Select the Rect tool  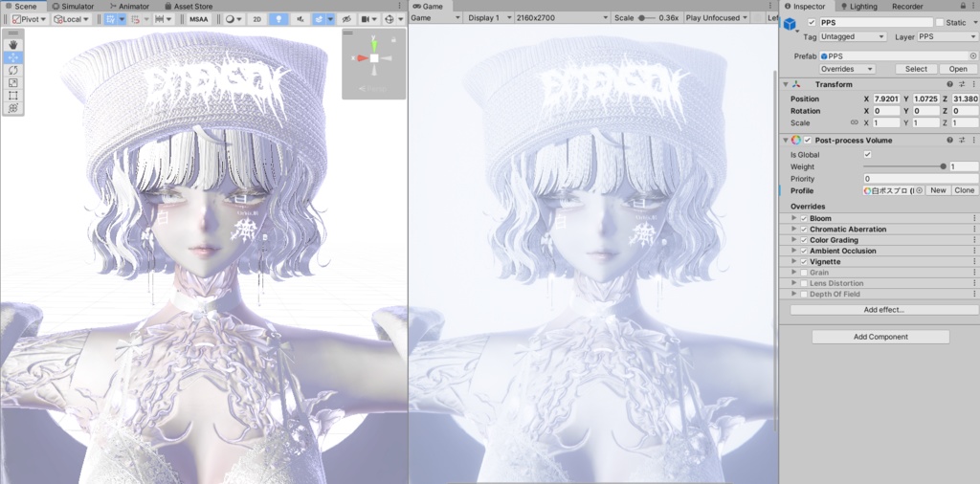(x=13, y=96)
